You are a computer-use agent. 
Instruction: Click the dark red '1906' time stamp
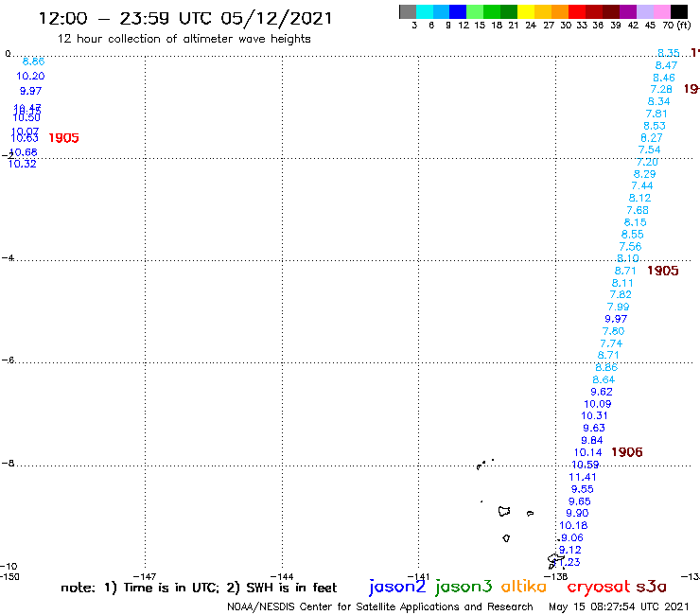[627, 452]
